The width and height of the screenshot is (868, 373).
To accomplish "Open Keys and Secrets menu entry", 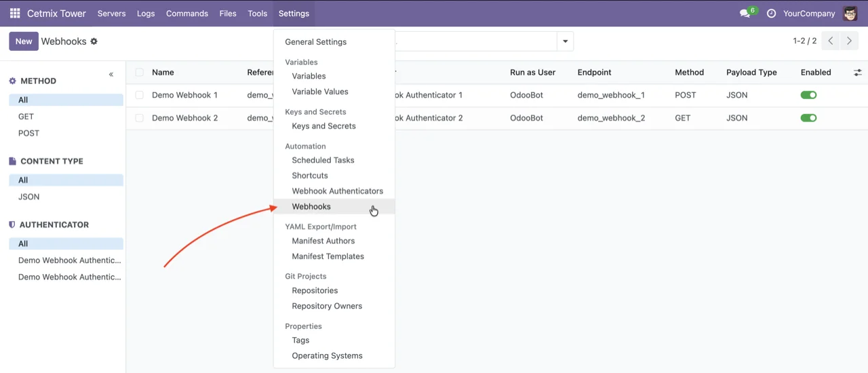I will click(x=334, y=126).
